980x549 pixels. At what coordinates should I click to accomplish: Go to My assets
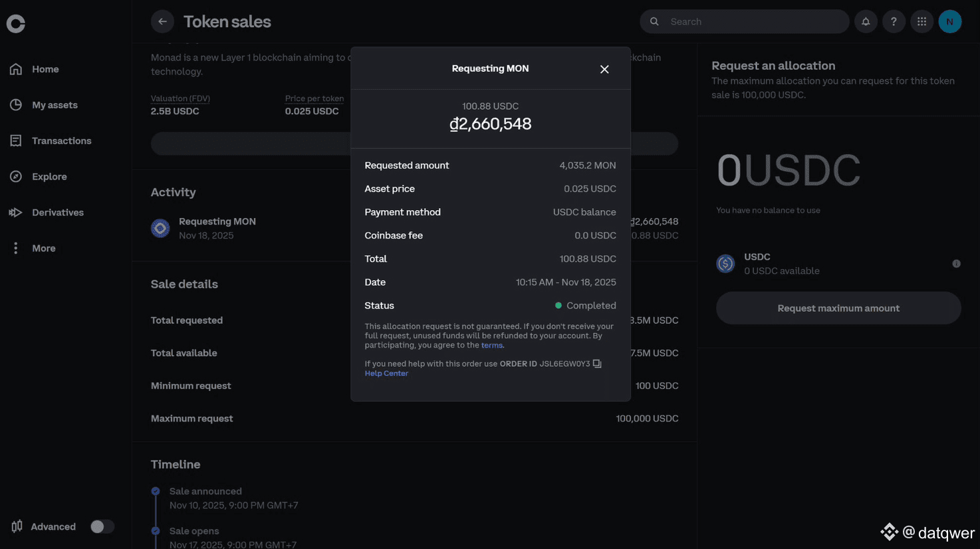pyautogui.click(x=54, y=105)
